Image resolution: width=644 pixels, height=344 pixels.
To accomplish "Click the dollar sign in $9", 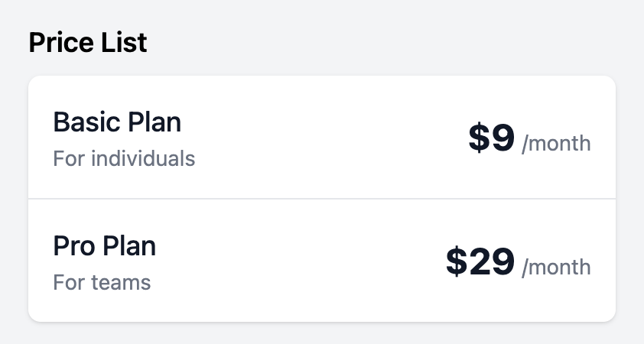I will tap(479, 137).
